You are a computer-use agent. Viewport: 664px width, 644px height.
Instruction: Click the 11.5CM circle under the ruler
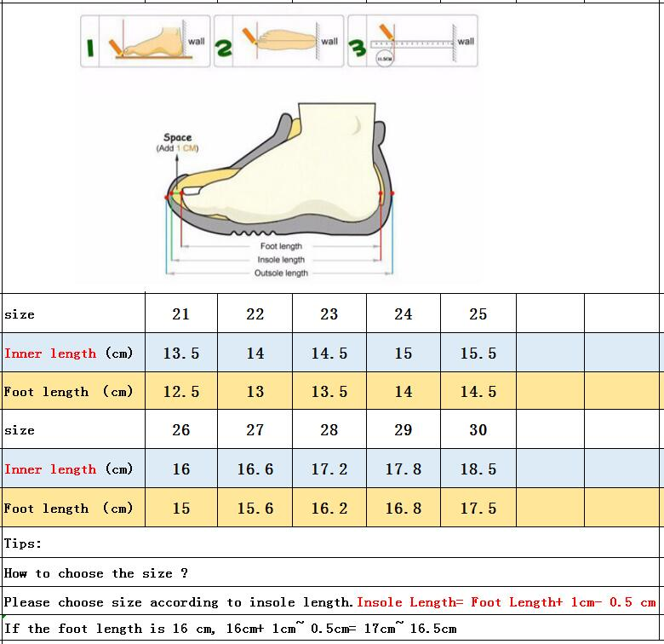(383, 58)
